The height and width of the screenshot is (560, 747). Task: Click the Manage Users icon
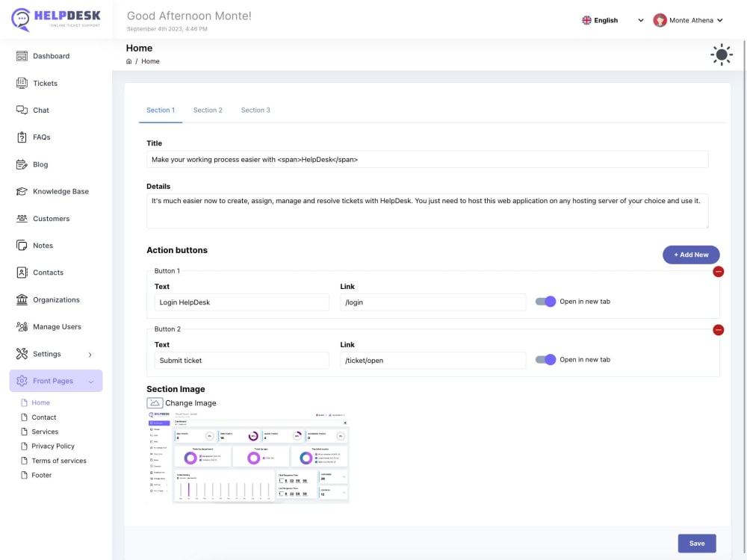pyautogui.click(x=22, y=327)
